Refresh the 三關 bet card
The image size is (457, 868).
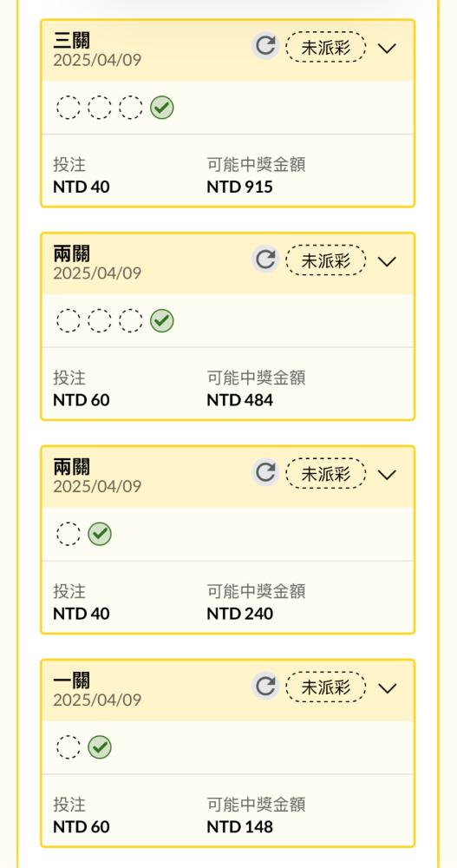(x=265, y=46)
